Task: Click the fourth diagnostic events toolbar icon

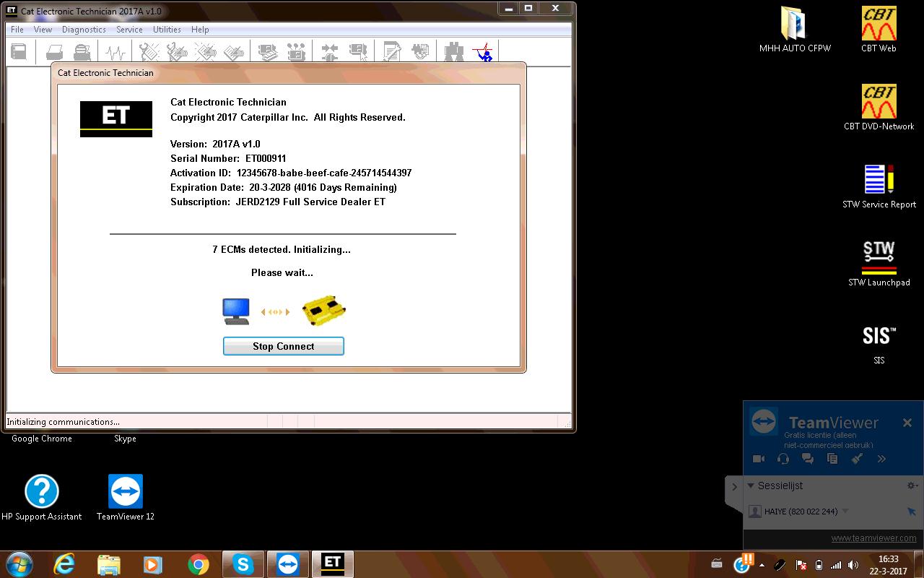Action: pyautogui.click(x=233, y=52)
